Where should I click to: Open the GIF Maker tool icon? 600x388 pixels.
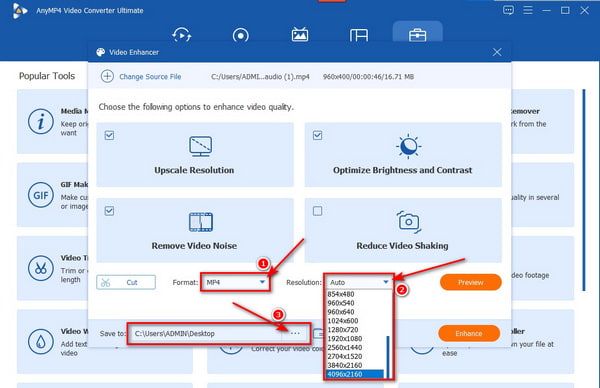(x=41, y=195)
